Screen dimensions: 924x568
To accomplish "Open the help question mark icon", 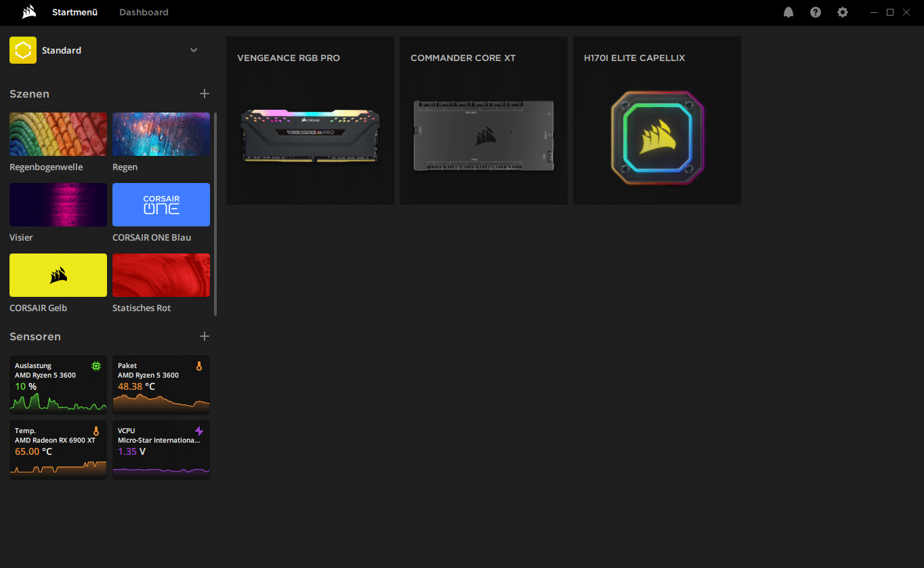I will point(816,12).
